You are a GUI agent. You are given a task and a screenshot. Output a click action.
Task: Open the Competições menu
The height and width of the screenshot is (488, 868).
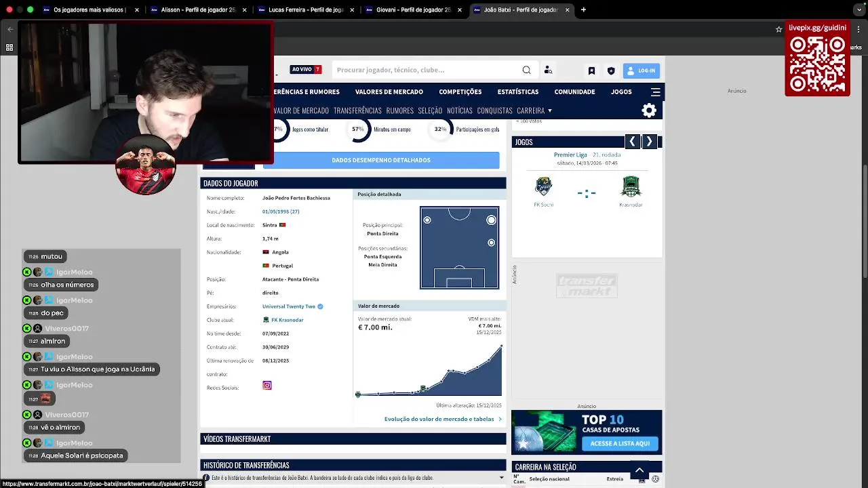[460, 91]
